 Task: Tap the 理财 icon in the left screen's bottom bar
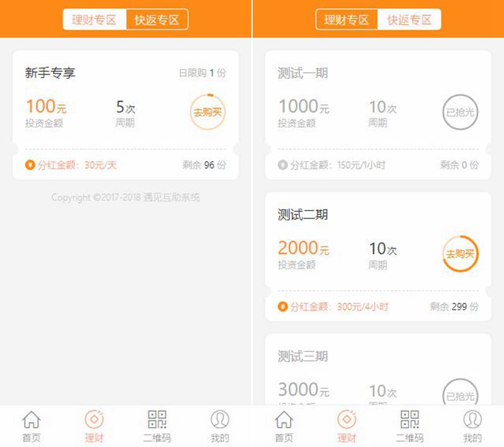pyautogui.click(x=94, y=420)
